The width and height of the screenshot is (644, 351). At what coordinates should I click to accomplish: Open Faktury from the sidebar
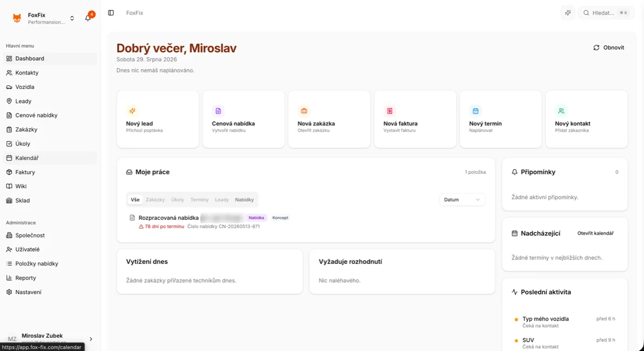[50, 172]
